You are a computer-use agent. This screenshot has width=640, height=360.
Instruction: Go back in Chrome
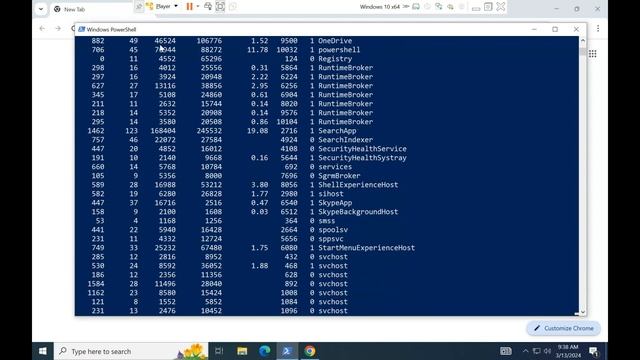point(42,29)
